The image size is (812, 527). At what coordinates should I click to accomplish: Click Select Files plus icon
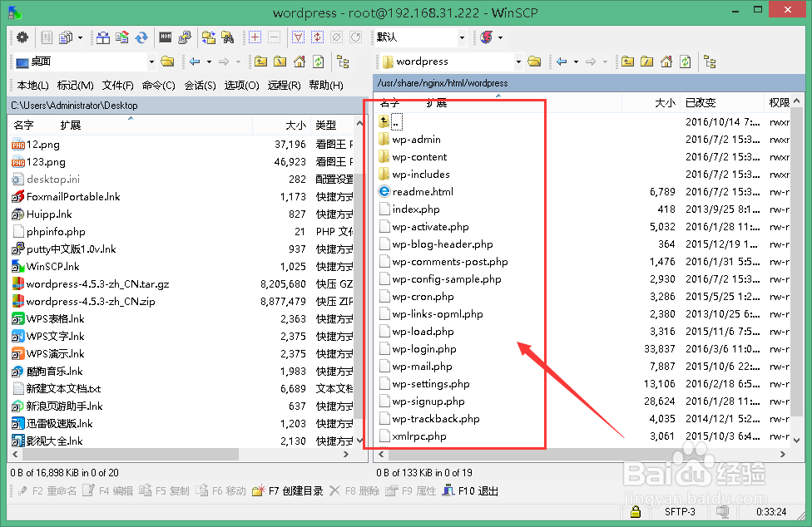coord(255,37)
